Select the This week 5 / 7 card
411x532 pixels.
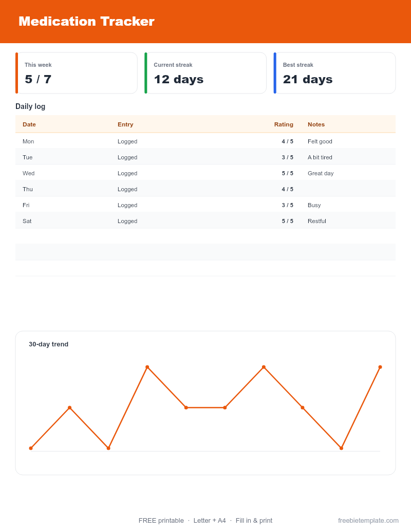click(x=77, y=73)
